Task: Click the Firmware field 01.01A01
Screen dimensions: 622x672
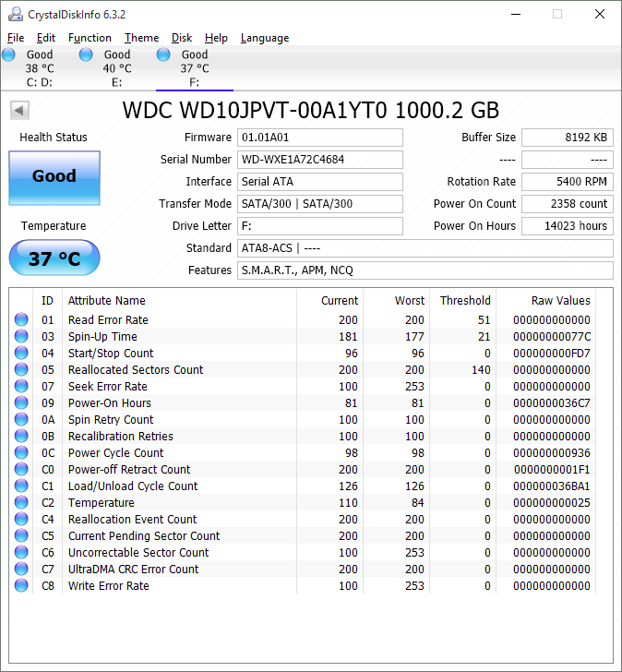Action: pyautogui.click(x=320, y=138)
